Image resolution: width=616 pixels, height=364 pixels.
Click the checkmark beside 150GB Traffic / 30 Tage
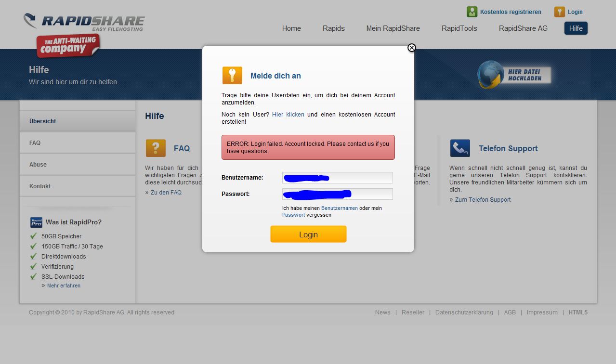[33, 246]
